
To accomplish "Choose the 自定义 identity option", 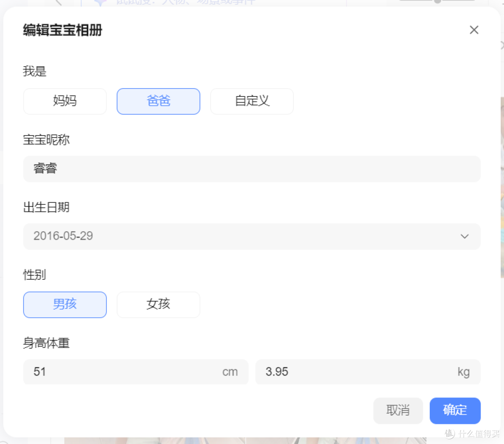I will coord(252,101).
